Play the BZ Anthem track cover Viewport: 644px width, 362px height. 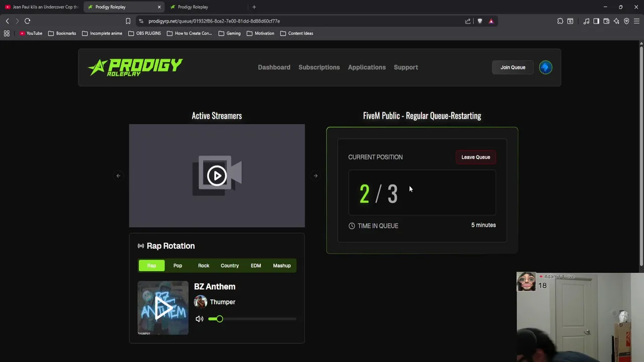pyautogui.click(x=163, y=308)
